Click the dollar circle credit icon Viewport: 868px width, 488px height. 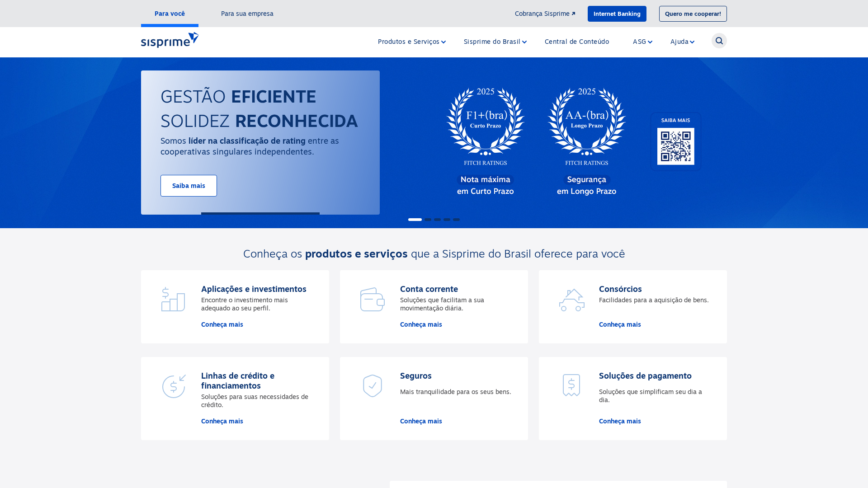click(x=174, y=386)
